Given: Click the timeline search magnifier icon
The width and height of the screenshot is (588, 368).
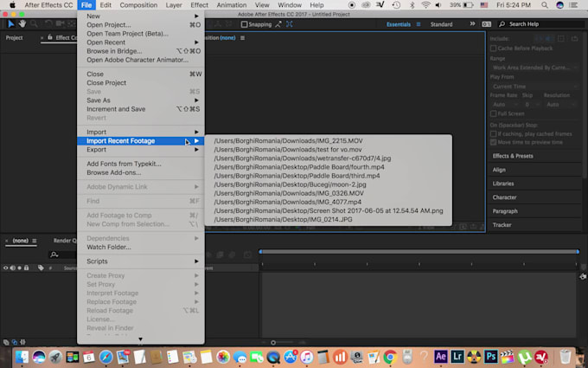Looking at the screenshot, I should click(x=54, y=255).
